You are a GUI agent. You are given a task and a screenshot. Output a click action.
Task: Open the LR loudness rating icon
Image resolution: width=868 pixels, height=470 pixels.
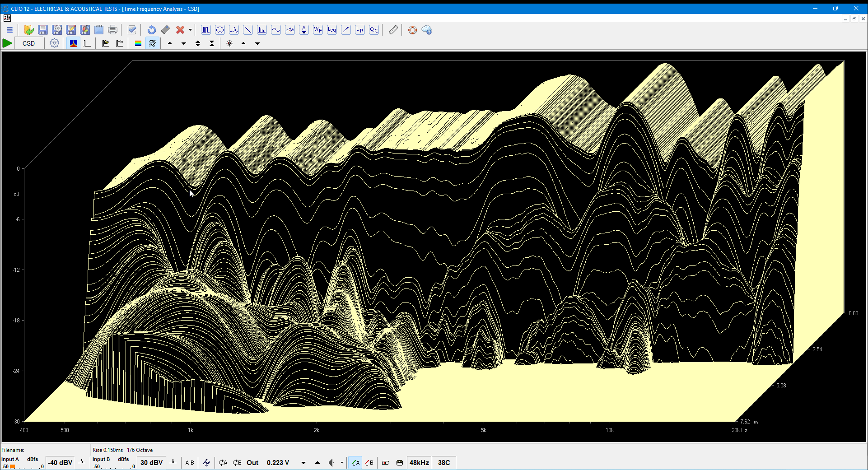(x=360, y=30)
